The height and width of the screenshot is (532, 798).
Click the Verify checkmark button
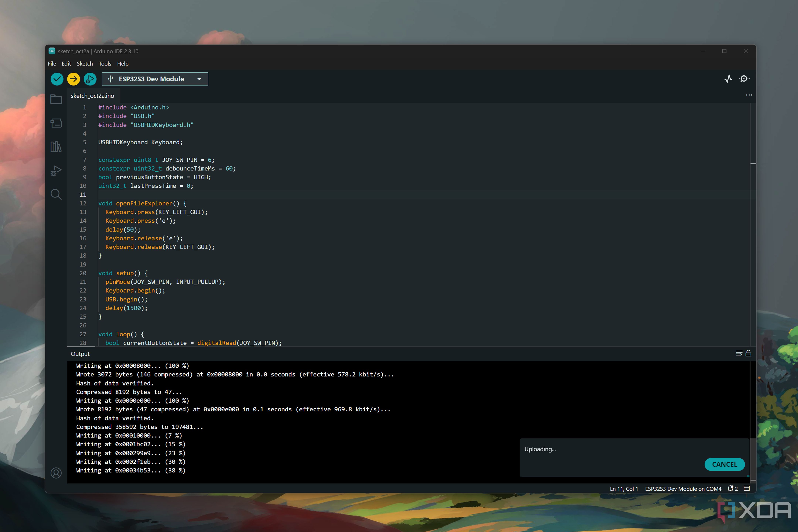pos(57,79)
